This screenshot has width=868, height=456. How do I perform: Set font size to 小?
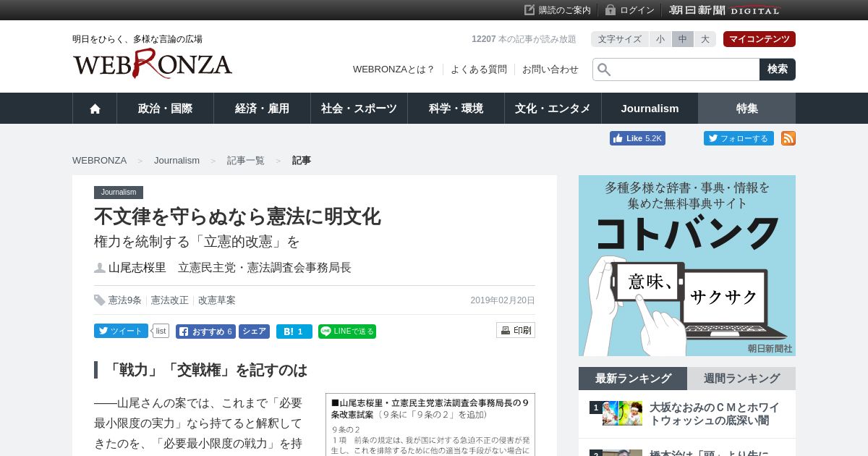(660, 39)
